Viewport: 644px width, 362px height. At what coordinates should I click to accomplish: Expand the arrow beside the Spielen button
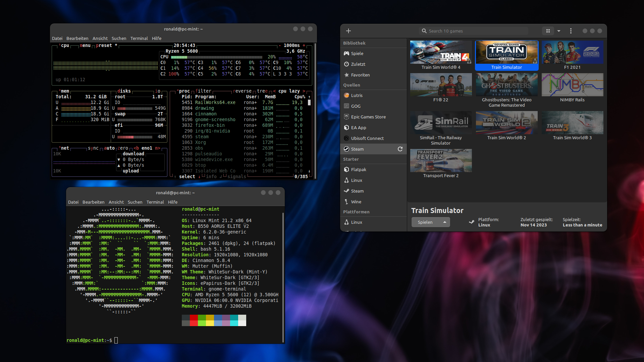tap(445, 222)
